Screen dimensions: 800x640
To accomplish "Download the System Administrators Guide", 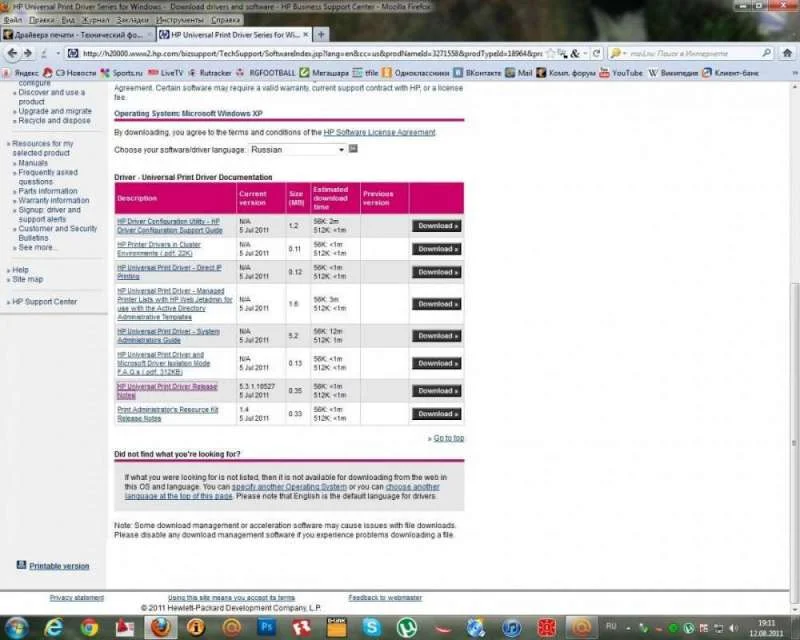I will 437,336.
